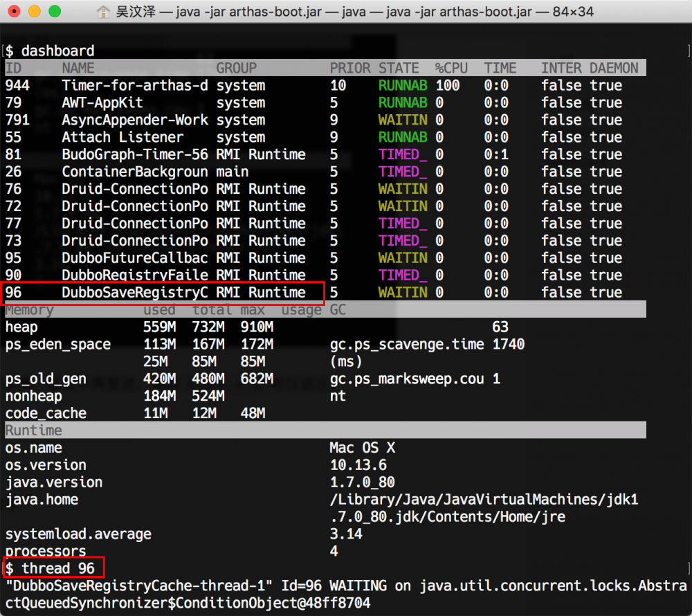This screenshot has width=692, height=616.
Task: Click the 'DubboSaveRegistryC' thread name
Action: [135, 292]
